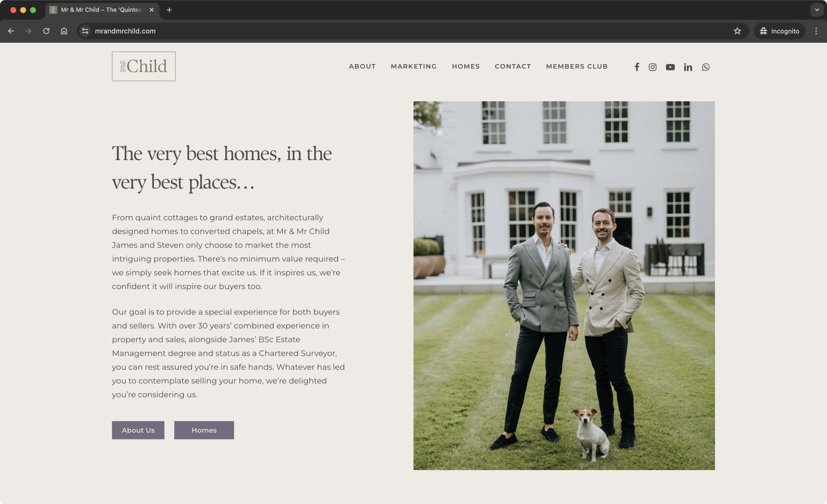Viewport: 827px width, 504px height.
Task: Go back to the previous page
Action: point(11,31)
